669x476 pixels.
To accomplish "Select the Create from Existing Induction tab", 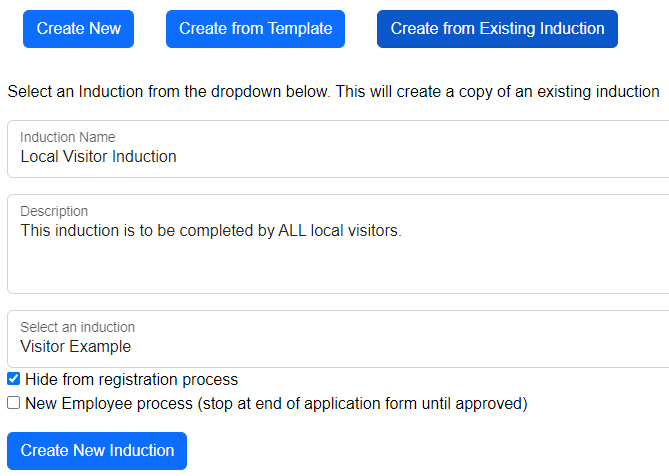I will point(497,29).
